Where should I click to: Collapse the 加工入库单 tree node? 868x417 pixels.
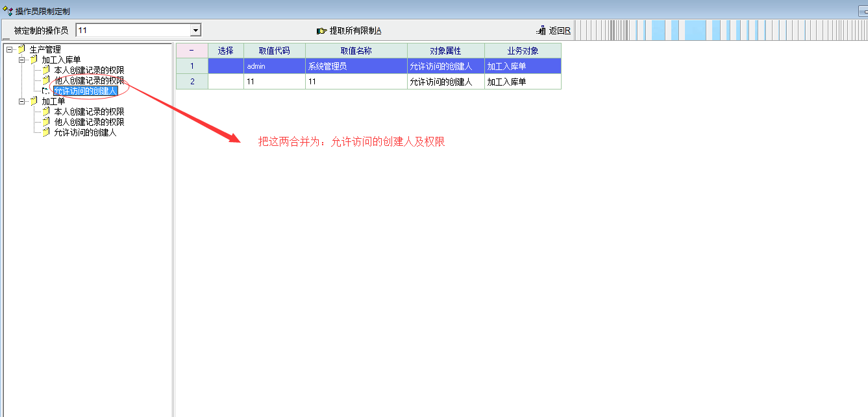click(x=21, y=60)
